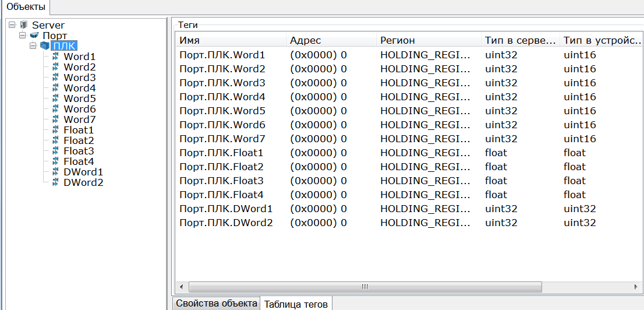Image resolution: width=644 pixels, height=310 pixels.
Task: Sort table by Адрес column header
Action: tap(330, 40)
